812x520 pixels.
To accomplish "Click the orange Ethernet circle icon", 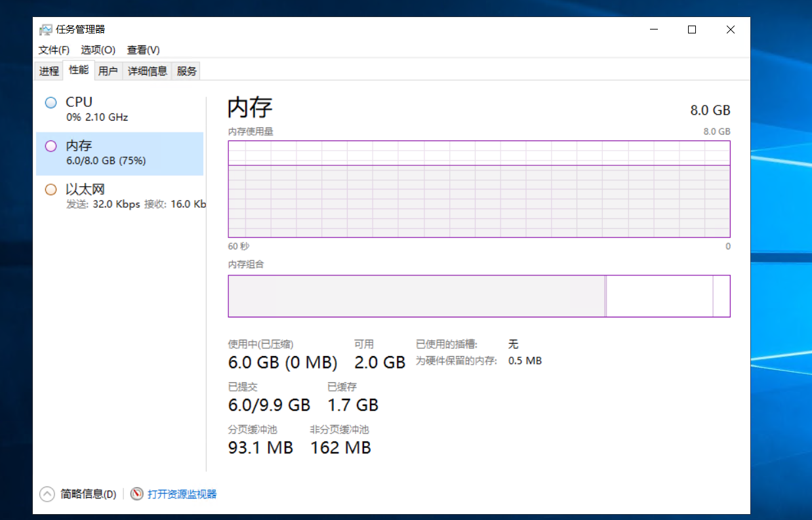I will click(51, 190).
